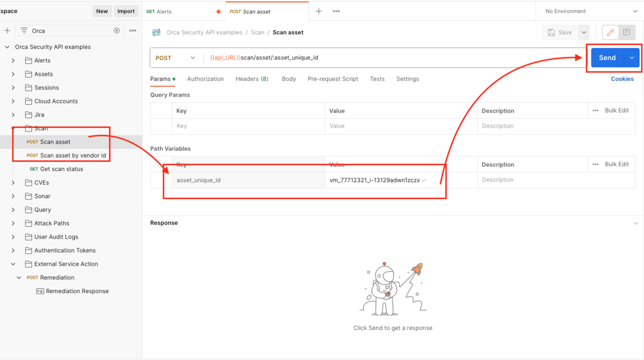The image size is (644, 360).
Task: Open sidebar more options ellipsis
Action: 133,31
